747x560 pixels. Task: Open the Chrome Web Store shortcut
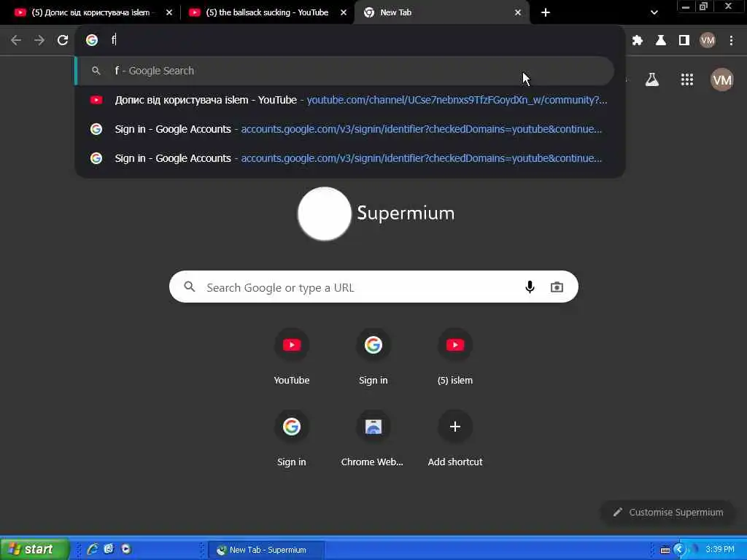pyautogui.click(x=373, y=438)
